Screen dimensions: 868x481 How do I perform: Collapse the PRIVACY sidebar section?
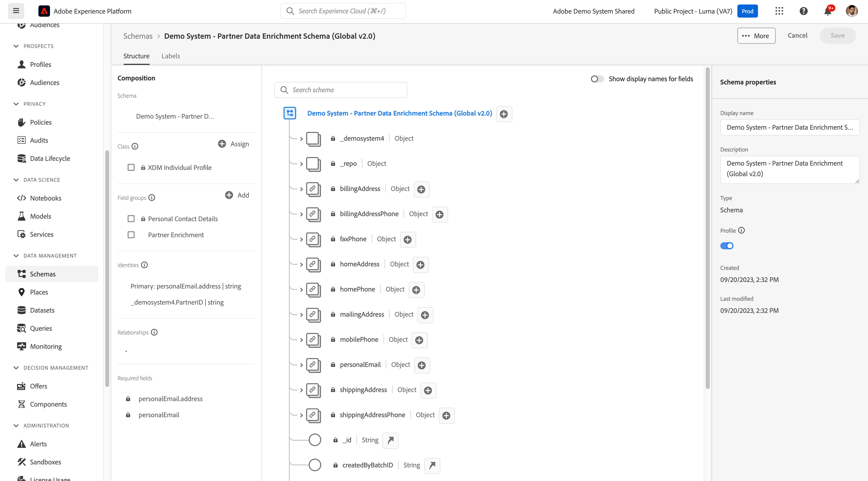click(16, 104)
